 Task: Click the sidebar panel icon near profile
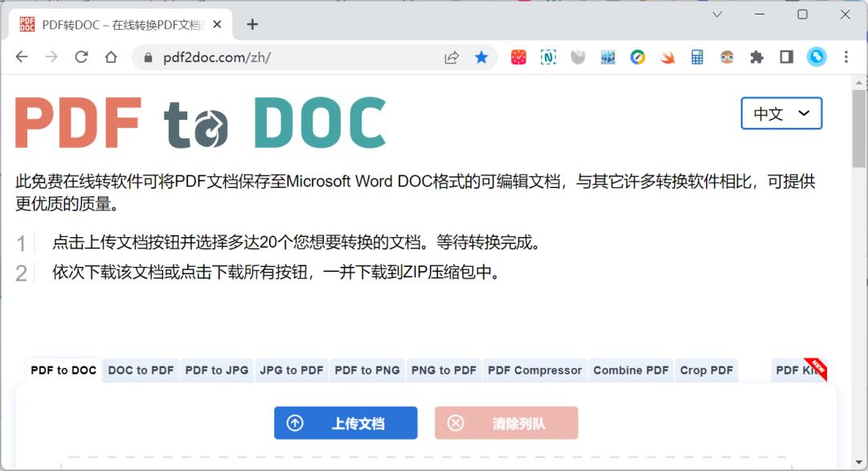pos(787,56)
